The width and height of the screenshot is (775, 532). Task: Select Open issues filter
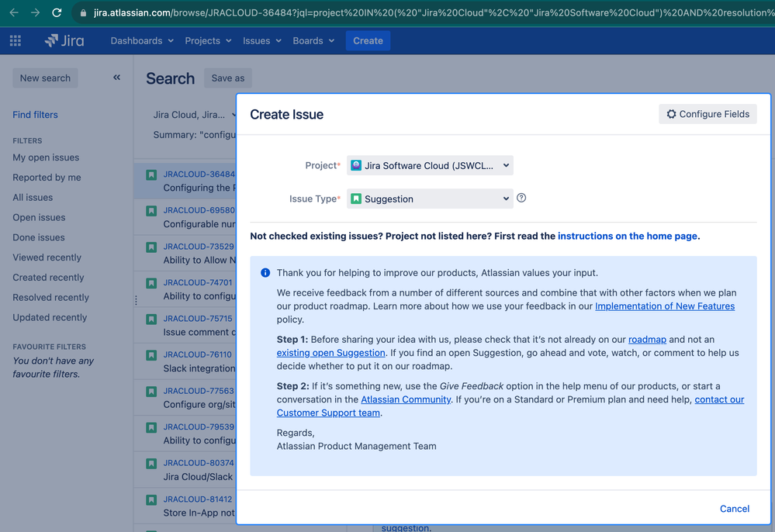coord(39,217)
